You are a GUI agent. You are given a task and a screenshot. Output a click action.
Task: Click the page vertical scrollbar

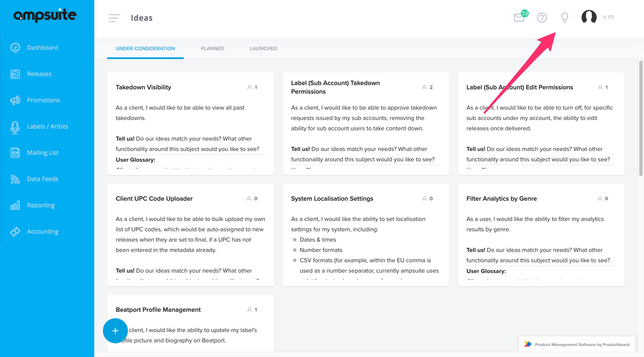click(x=641, y=118)
